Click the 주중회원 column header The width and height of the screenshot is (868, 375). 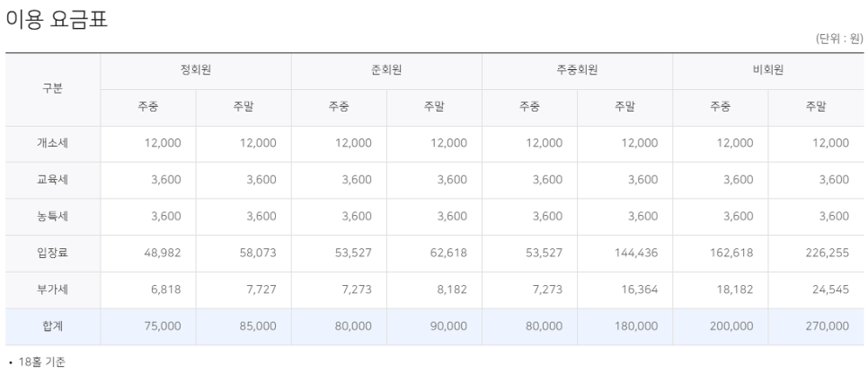click(x=577, y=71)
